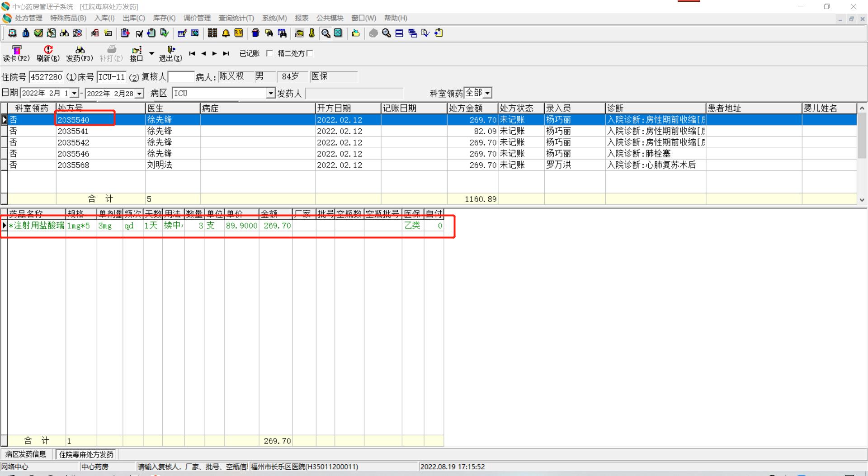Click the 床号 input field
This screenshot has height=476, width=868.
(x=112, y=77)
